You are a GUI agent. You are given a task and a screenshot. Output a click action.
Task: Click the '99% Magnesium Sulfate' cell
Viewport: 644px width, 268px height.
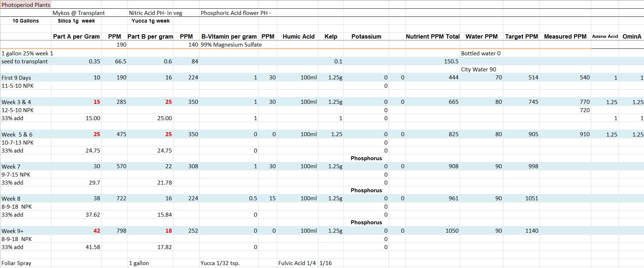231,45
